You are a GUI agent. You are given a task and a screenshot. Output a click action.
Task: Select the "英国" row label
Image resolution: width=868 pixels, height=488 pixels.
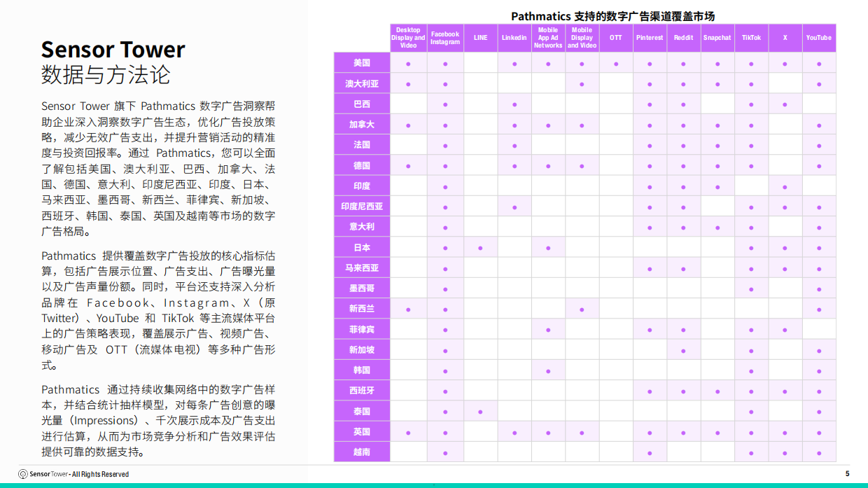coord(362,432)
